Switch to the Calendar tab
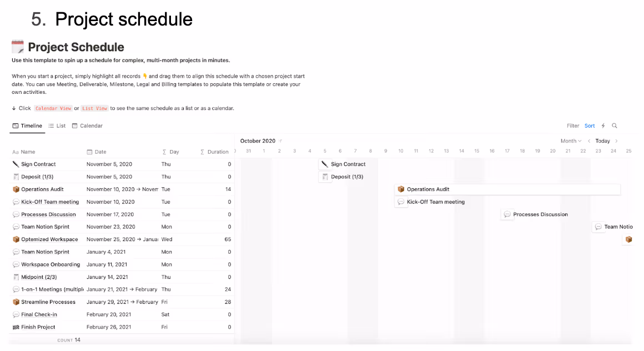The width and height of the screenshot is (644, 351). (91, 126)
